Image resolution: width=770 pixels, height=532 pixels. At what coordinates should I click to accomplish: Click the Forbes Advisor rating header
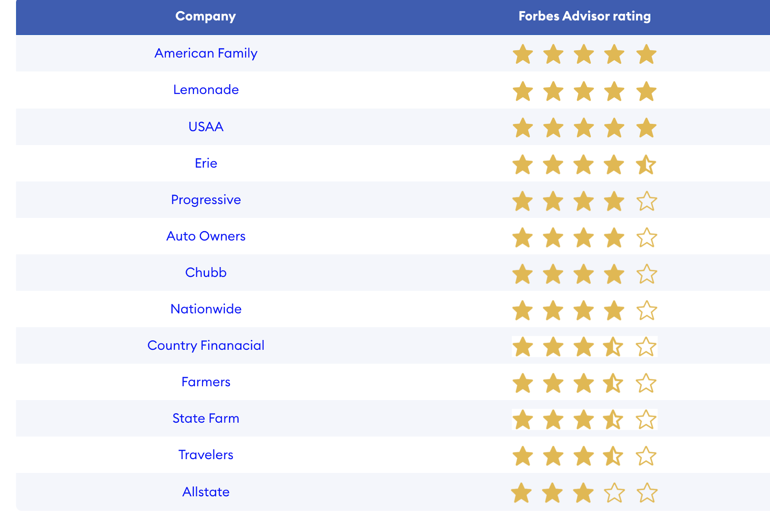coord(585,16)
